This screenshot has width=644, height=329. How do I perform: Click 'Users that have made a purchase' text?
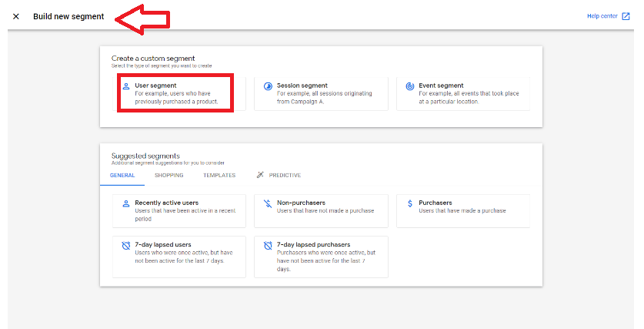(462, 210)
